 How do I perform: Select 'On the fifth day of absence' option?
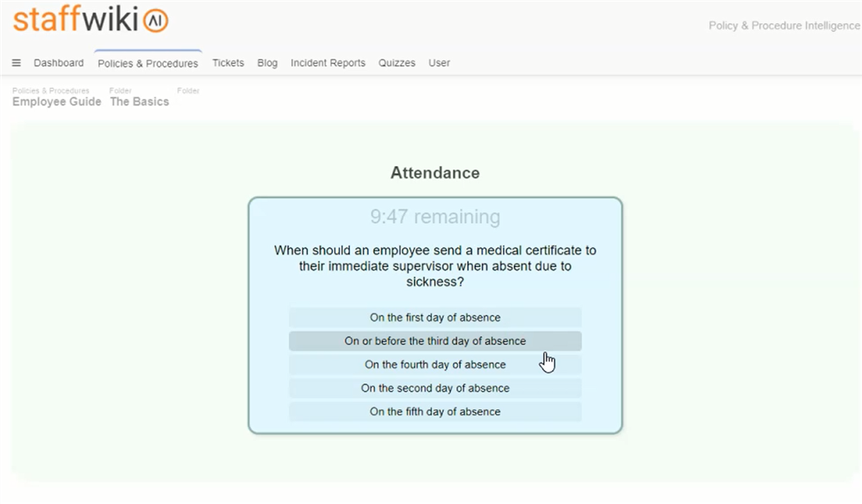[435, 412]
